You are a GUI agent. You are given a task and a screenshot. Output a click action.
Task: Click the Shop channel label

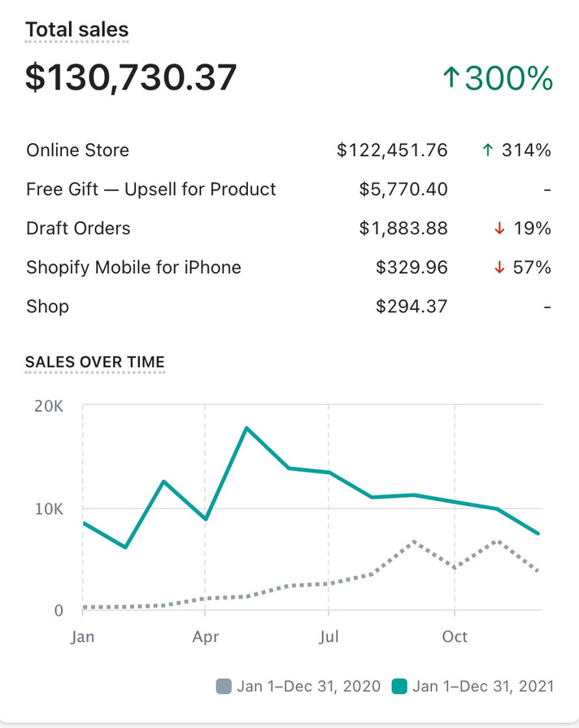(47, 307)
